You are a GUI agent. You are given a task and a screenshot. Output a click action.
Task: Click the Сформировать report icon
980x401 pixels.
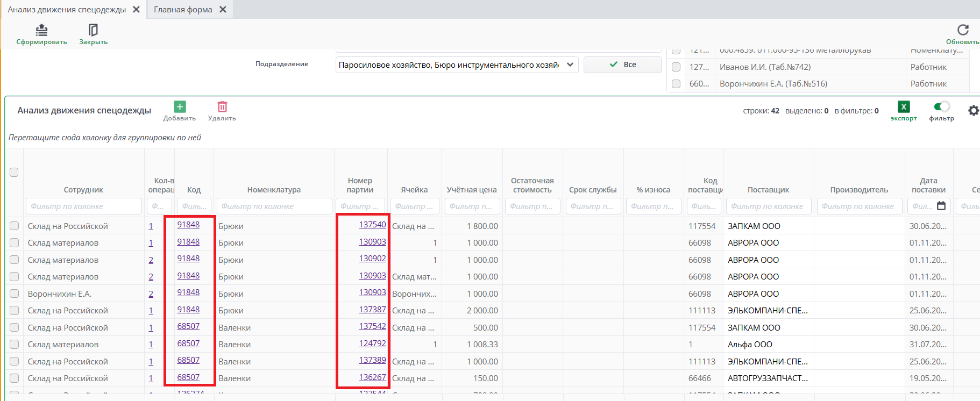(41, 30)
